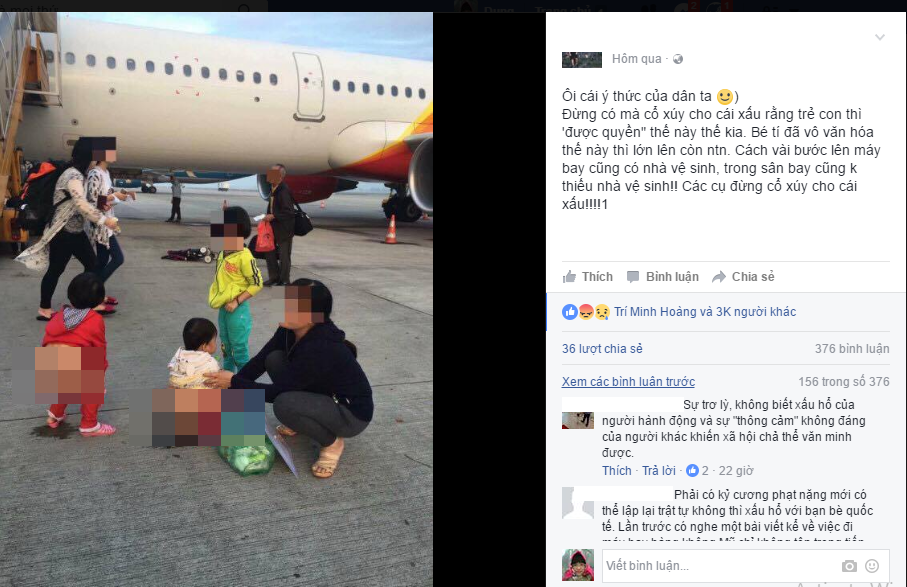Click the globe public privacy icon

coord(678,59)
